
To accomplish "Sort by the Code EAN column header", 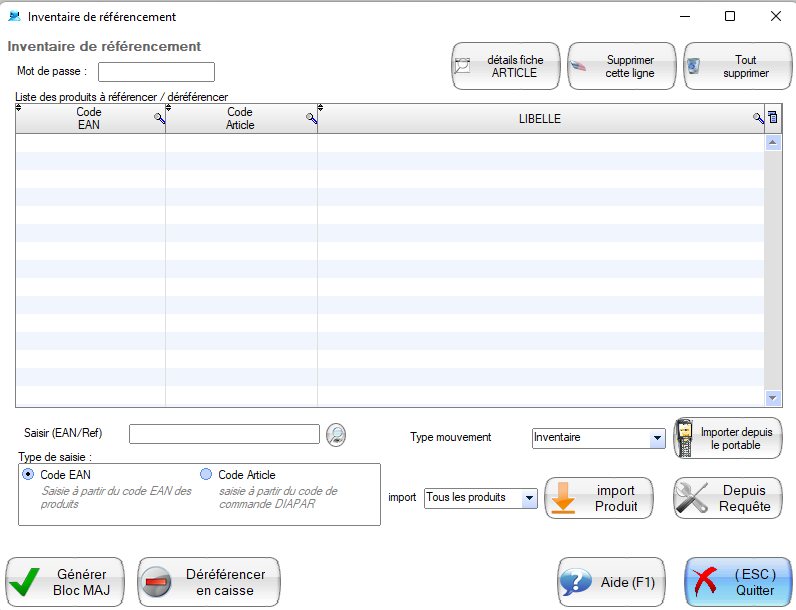I will (89, 119).
